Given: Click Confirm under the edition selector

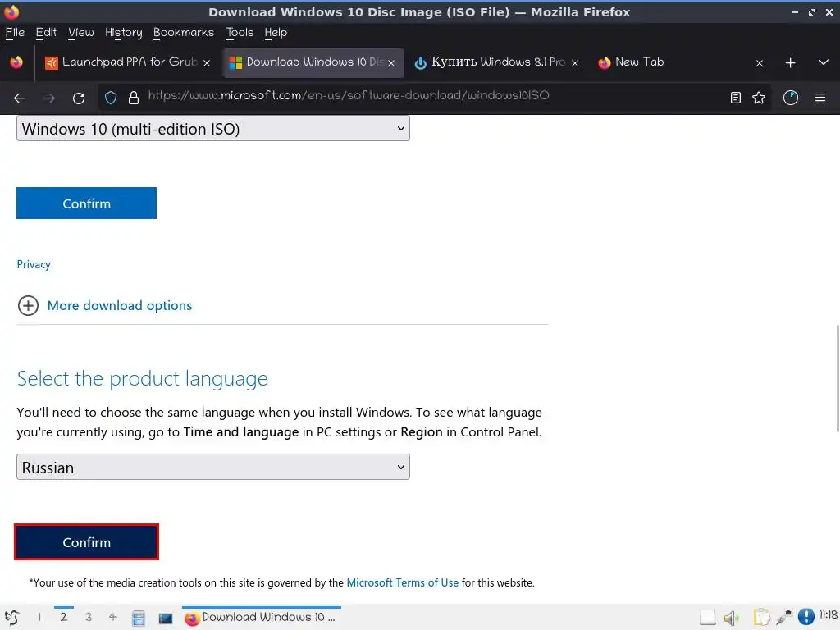Looking at the screenshot, I should point(86,203).
